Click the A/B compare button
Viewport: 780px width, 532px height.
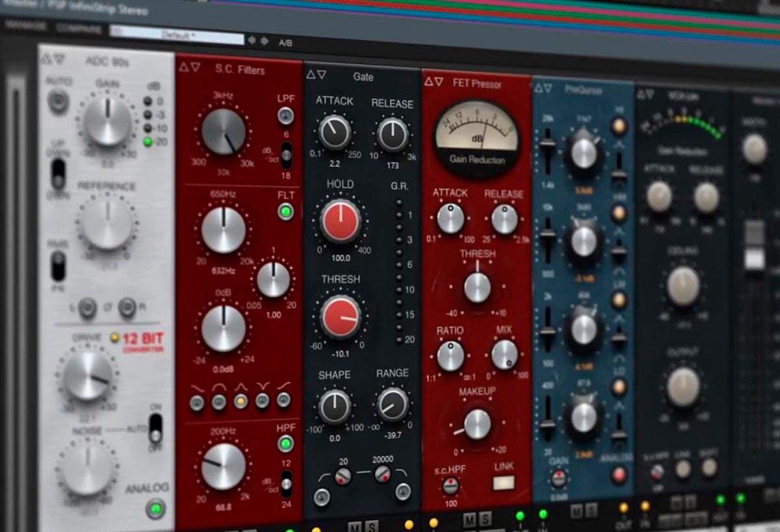tap(285, 43)
